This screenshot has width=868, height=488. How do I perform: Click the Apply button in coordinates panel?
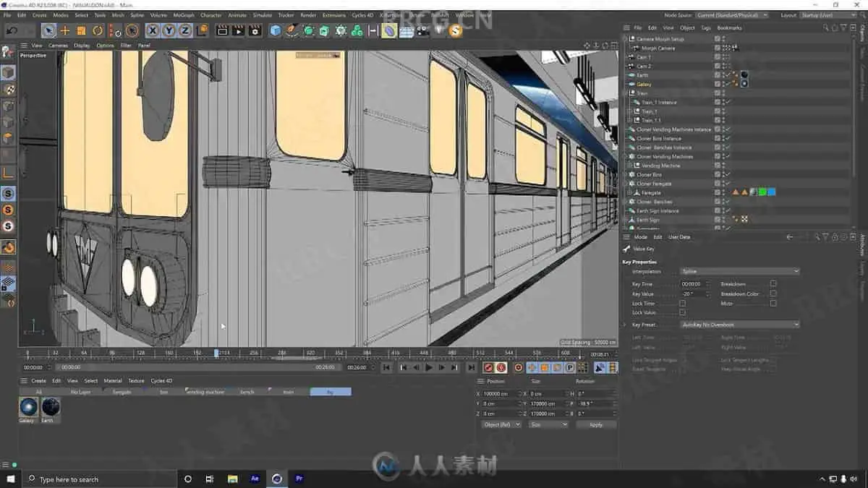(596, 424)
